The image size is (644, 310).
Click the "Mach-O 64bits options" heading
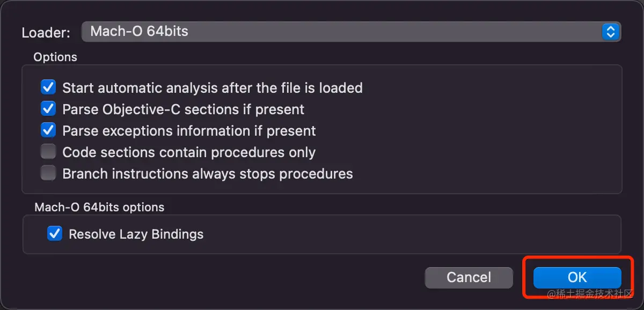[99, 207]
